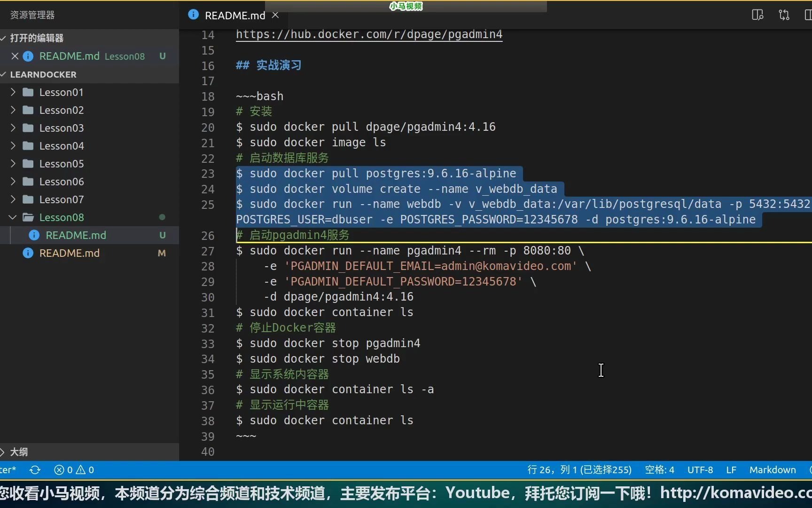Click cursor position line 26 column 1
The width and height of the screenshot is (812, 508).
(579, 470)
